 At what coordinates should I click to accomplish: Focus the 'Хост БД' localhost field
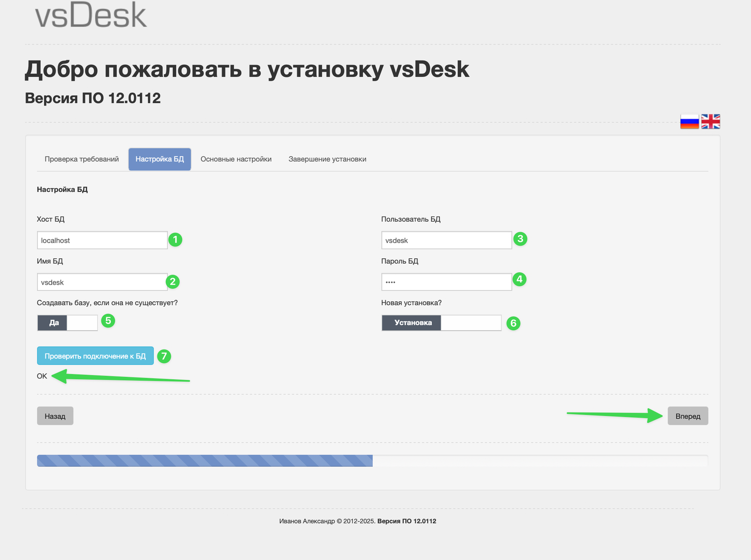[x=102, y=241]
